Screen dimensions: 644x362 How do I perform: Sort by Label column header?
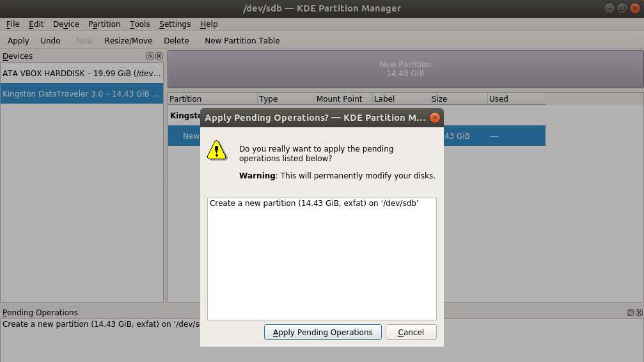(x=401, y=98)
